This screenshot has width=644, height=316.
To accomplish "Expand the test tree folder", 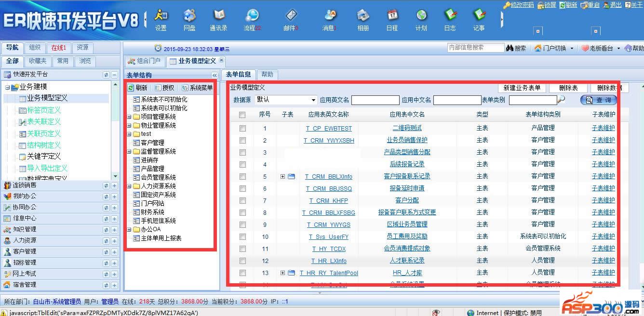I will 129,134.
